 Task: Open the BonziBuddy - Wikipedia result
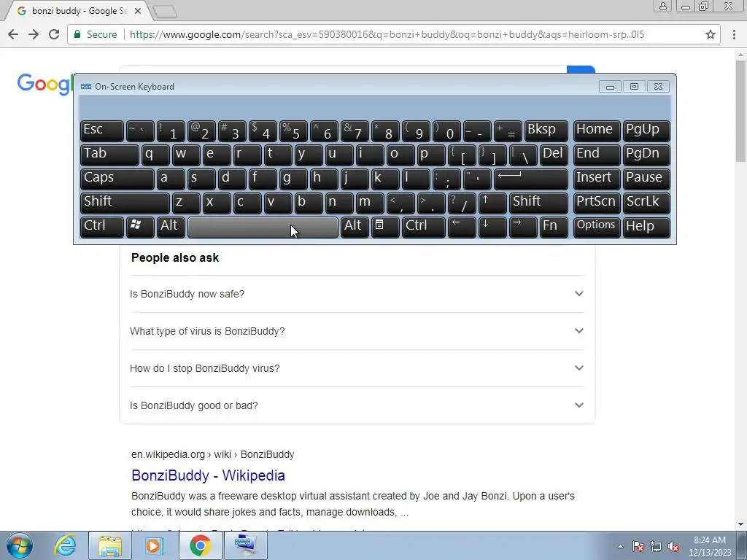(208, 475)
